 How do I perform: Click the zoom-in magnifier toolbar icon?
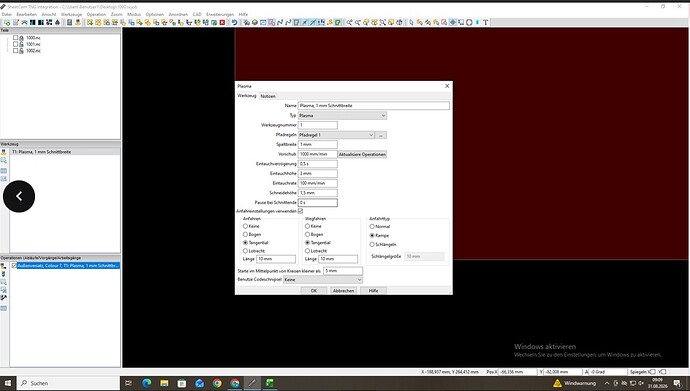coord(349,22)
